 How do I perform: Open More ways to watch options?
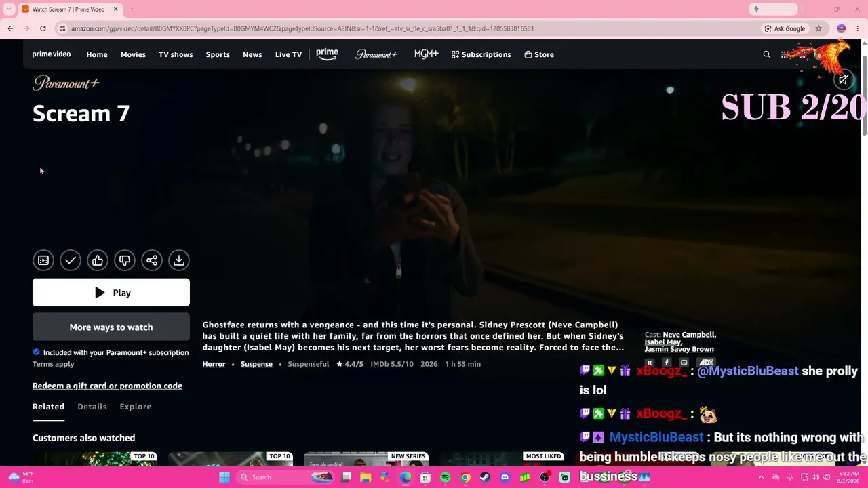[x=111, y=327]
